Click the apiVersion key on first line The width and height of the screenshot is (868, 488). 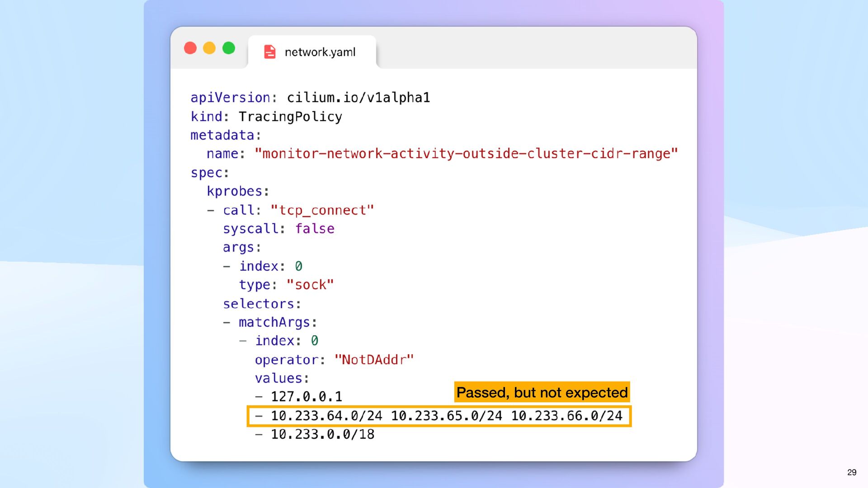click(x=230, y=98)
